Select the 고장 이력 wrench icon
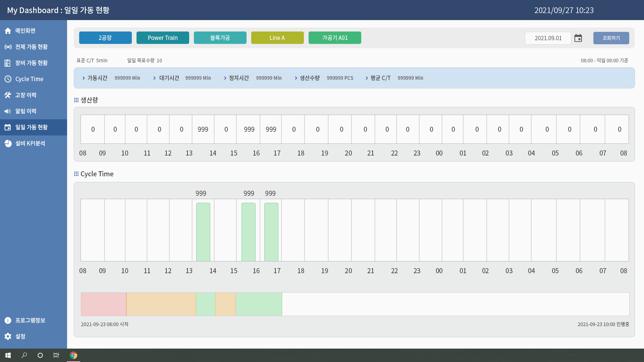This screenshot has height=362, width=644. [x=8, y=95]
